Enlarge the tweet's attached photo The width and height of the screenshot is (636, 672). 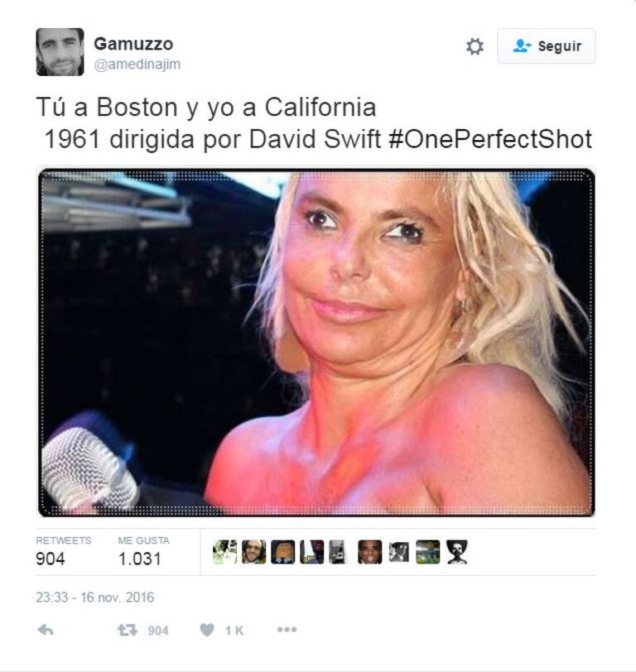click(316, 343)
